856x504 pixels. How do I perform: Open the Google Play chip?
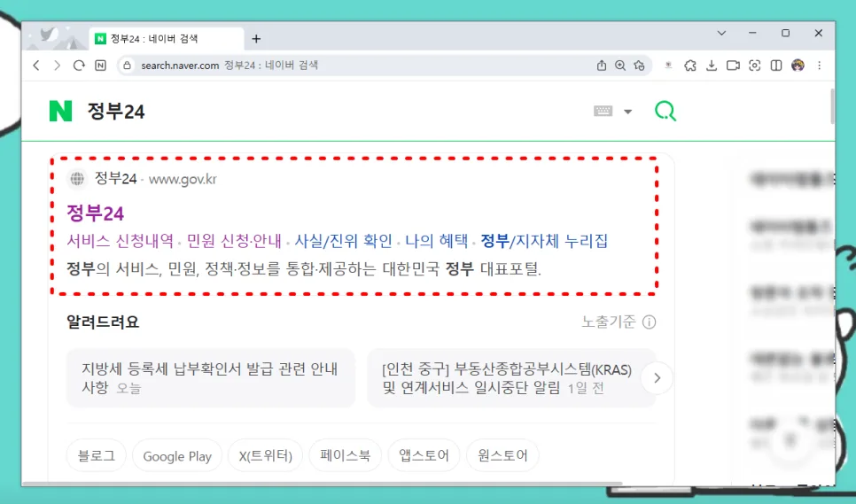coord(177,455)
